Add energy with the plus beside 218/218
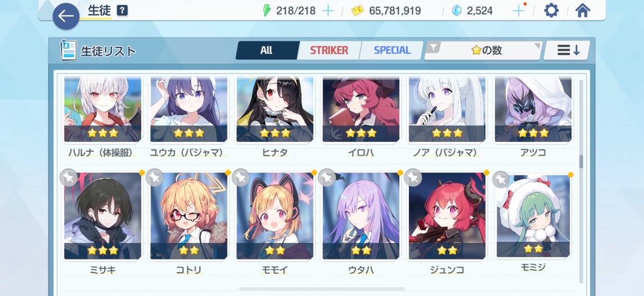This screenshot has width=644, height=296. [328, 11]
